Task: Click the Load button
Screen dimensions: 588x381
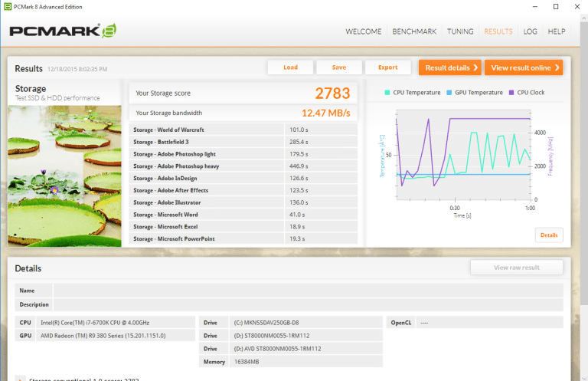Action: pyautogui.click(x=291, y=67)
